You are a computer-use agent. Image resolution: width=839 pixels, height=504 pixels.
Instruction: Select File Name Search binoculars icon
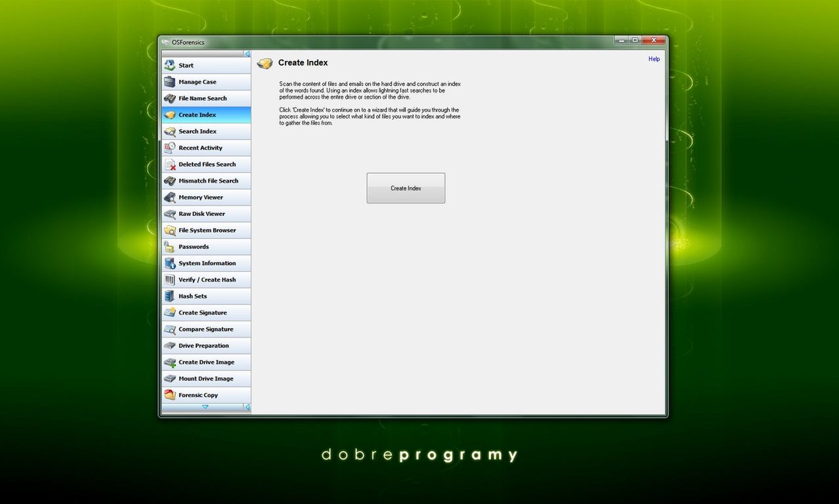(170, 98)
